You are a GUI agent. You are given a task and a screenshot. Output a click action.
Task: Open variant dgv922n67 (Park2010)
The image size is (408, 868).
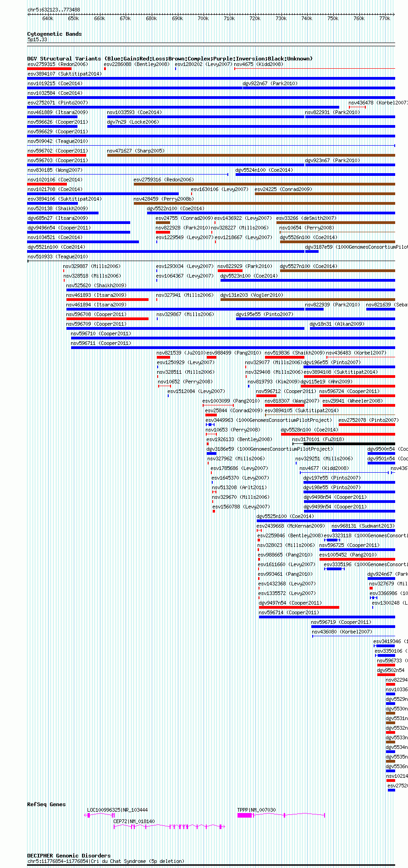pyautogui.click(x=270, y=84)
